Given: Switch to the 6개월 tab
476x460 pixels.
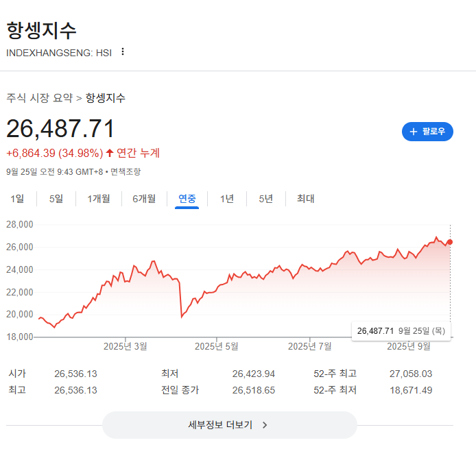Looking at the screenshot, I should click(x=144, y=199).
